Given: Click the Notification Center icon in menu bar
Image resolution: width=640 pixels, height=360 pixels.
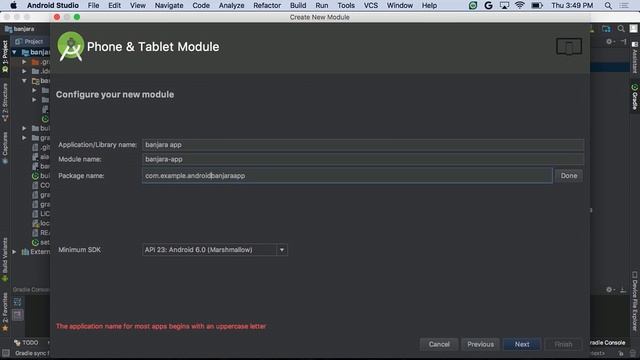Looking at the screenshot, I should (624, 5).
